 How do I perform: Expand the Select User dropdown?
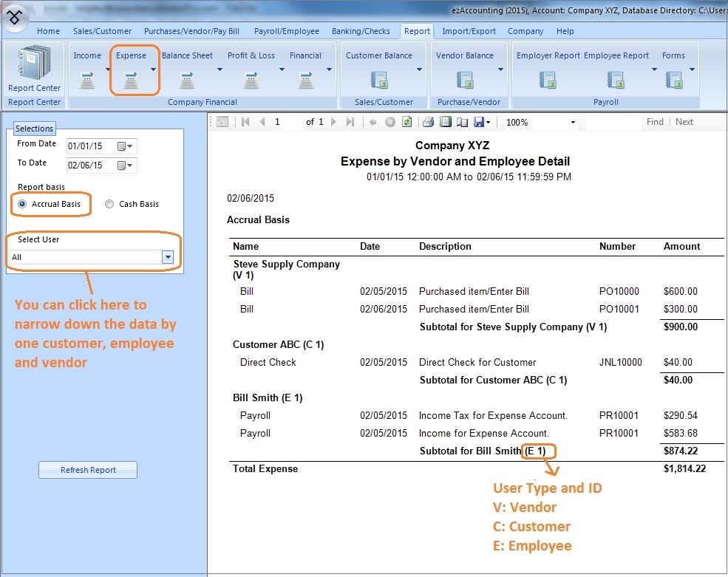pyautogui.click(x=168, y=257)
